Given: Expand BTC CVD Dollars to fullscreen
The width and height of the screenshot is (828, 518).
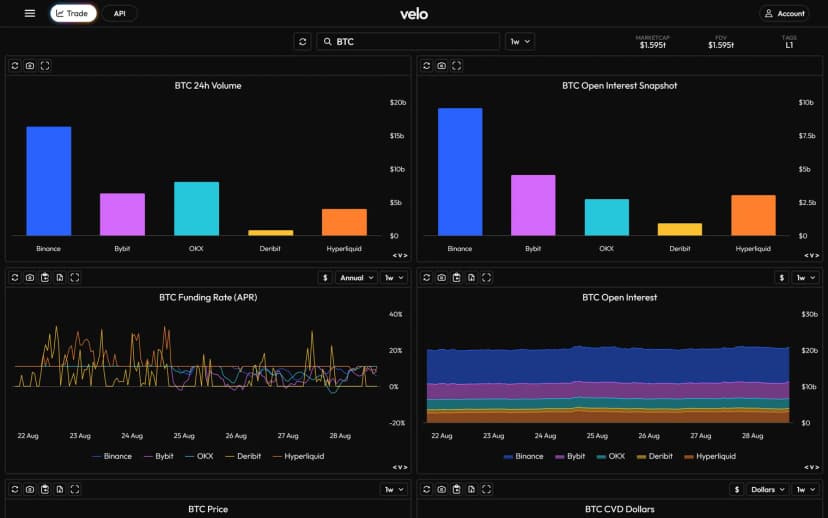Looking at the screenshot, I should (486, 489).
